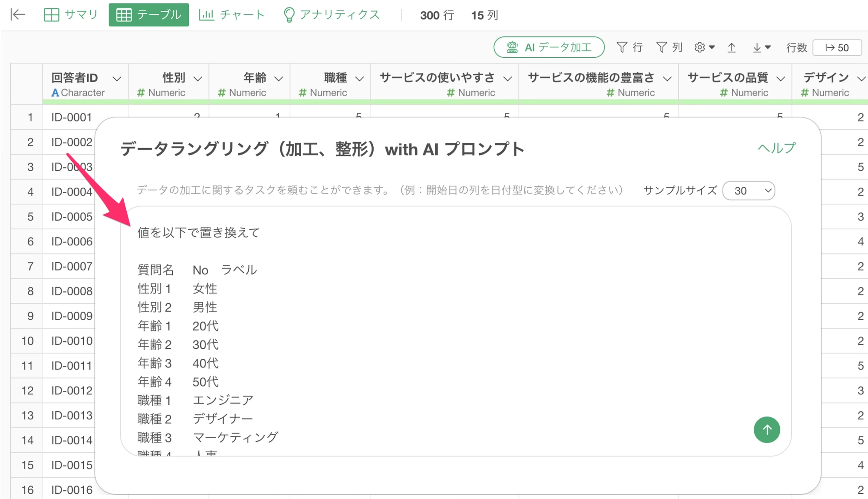This screenshot has height=499, width=868.
Task: Click the row filter funnel icon
Action: pos(622,47)
